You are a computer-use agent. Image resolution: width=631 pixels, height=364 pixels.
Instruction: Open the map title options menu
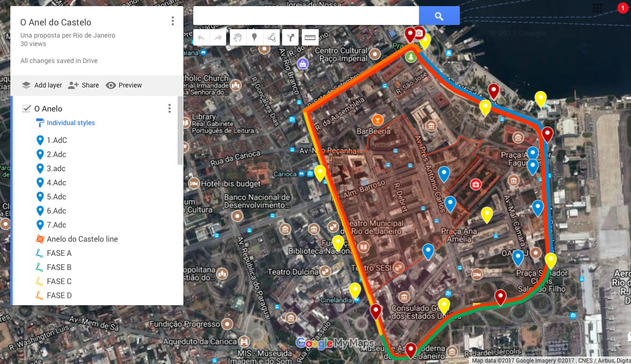coord(173,21)
